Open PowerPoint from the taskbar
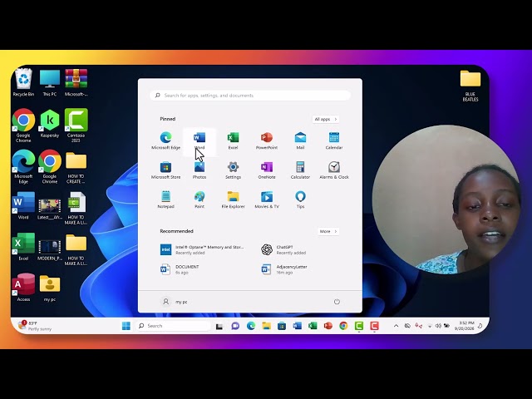This screenshot has width=532, height=399. point(328,326)
